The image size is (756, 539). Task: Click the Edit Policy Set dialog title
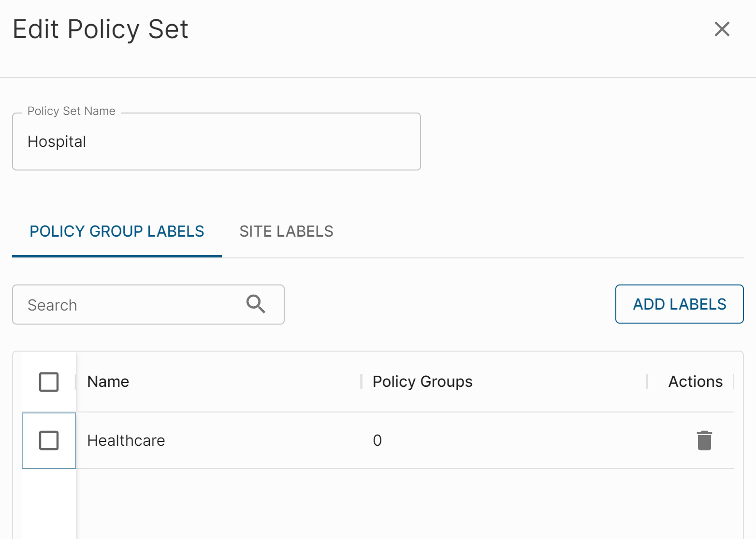click(x=101, y=29)
